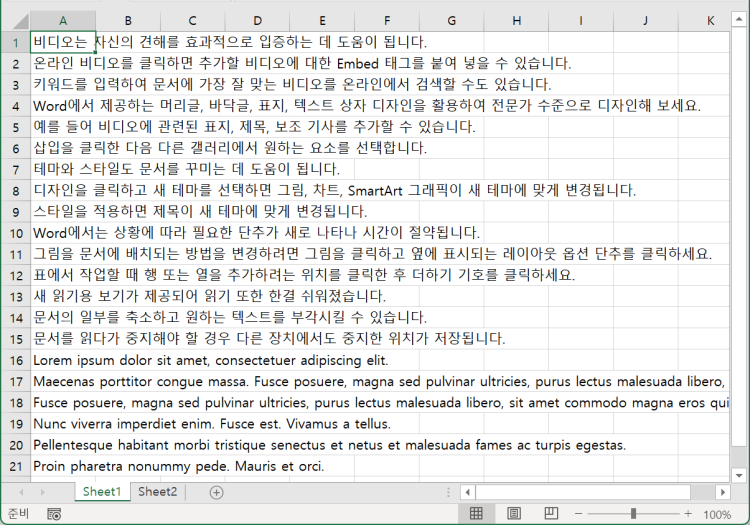The height and width of the screenshot is (525, 750).
Task: Go to previous sheet tab arrow
Action: tap(22, 492)
